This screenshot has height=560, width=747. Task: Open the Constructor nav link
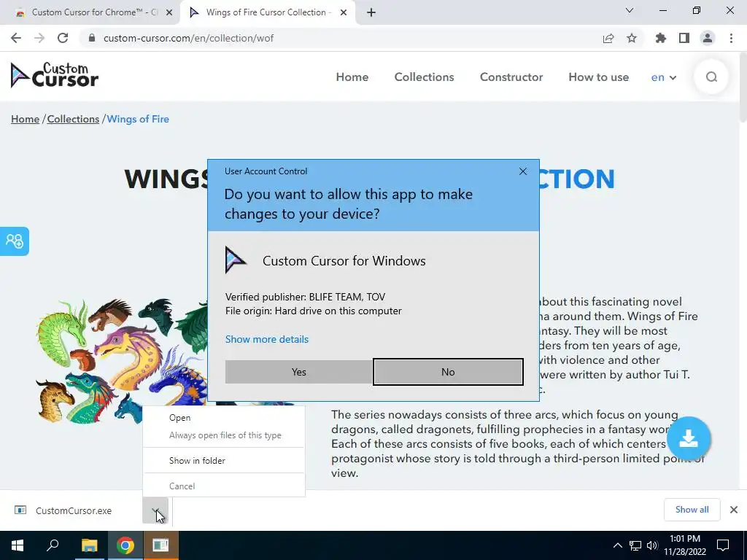(511, 77)
